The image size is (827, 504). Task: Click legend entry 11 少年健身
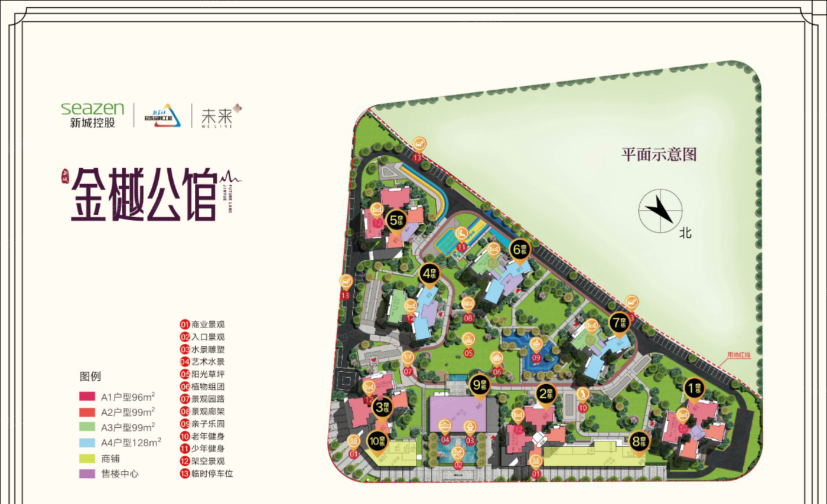(203, 449)
